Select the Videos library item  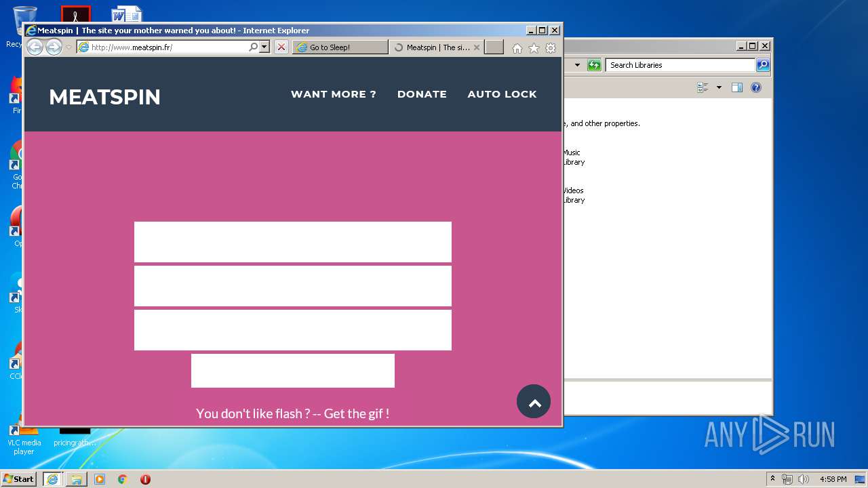[x=572, y=195]
